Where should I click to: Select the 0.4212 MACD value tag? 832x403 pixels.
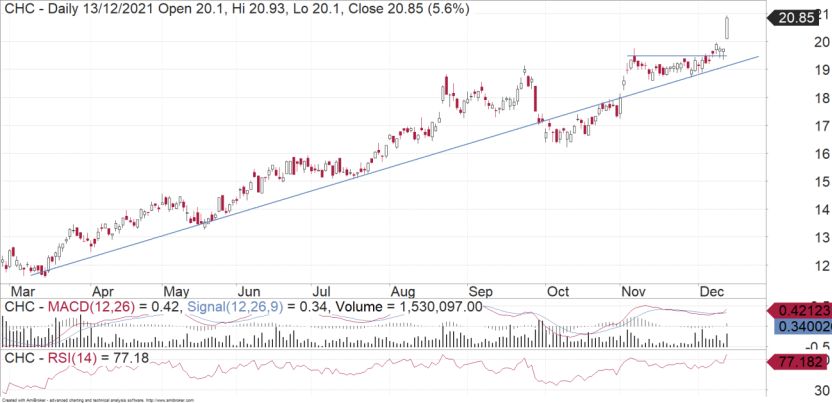pyautogui.click(x=800, y=311)
